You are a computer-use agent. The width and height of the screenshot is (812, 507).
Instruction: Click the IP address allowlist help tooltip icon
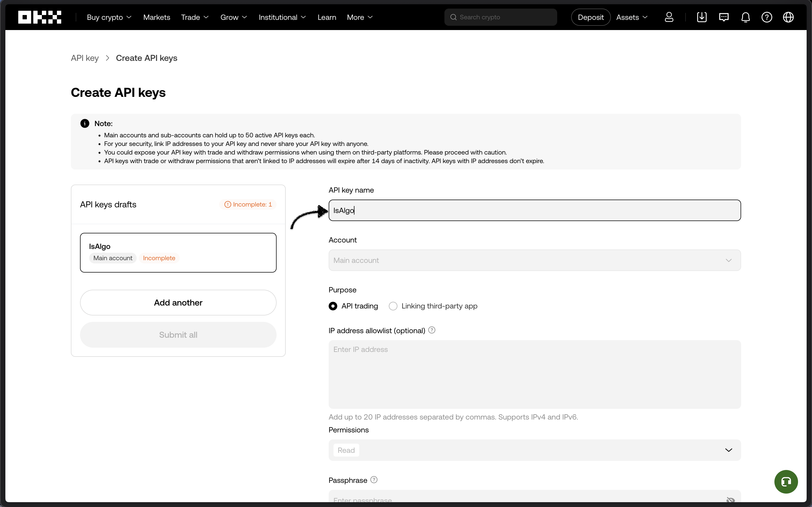point(432,330)
